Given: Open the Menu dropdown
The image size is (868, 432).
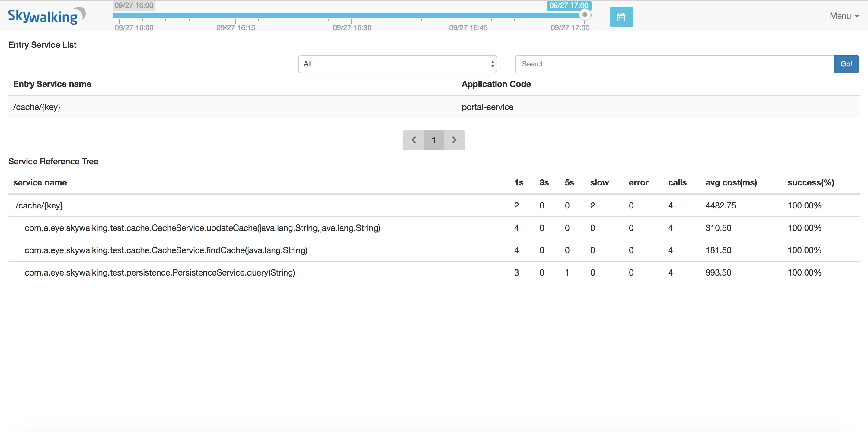Looking at the screenshot, I should 844,16.
